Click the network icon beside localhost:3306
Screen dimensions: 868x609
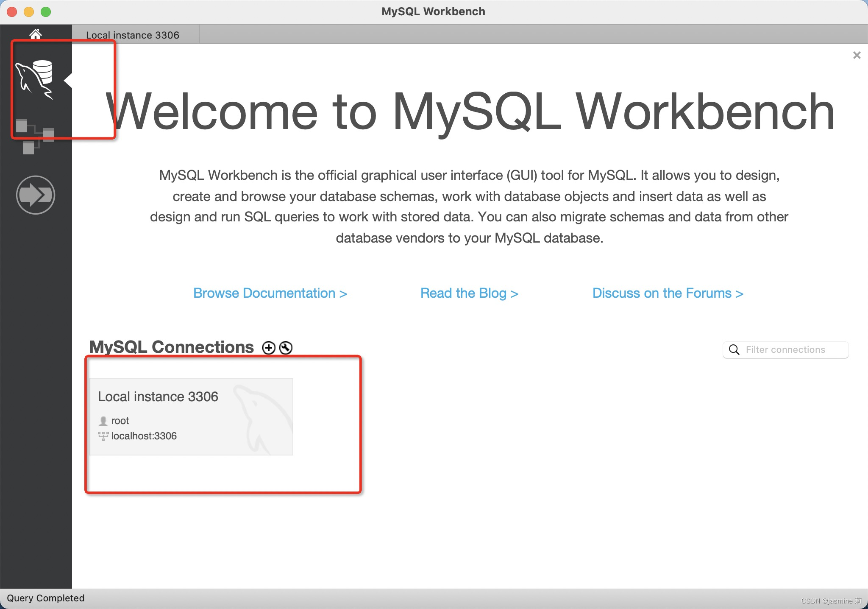coord(103,436)
